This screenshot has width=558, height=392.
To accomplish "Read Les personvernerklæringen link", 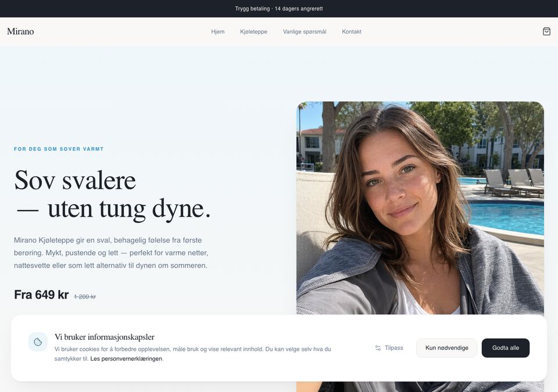I will 126,358.
